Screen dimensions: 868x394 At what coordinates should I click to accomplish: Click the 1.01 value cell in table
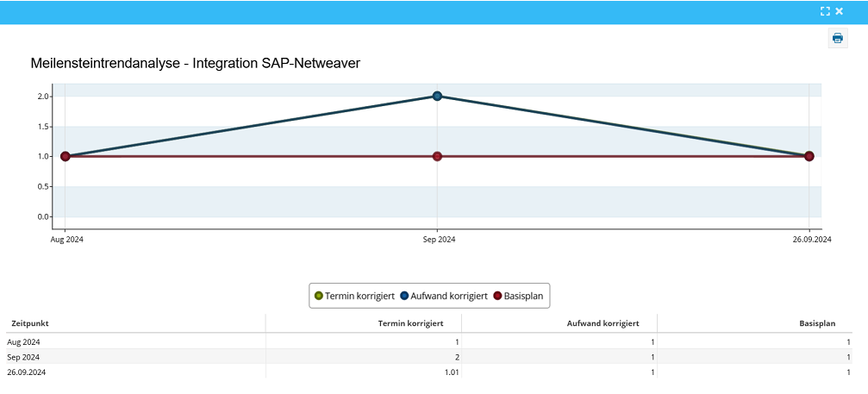[x=451, y=372]
